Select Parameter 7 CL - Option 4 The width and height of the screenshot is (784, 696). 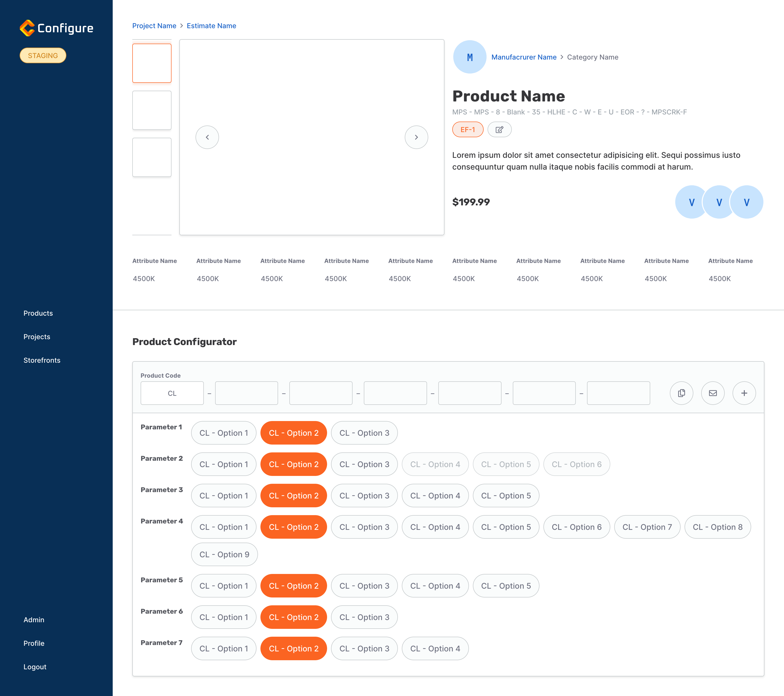pos(435,648)
